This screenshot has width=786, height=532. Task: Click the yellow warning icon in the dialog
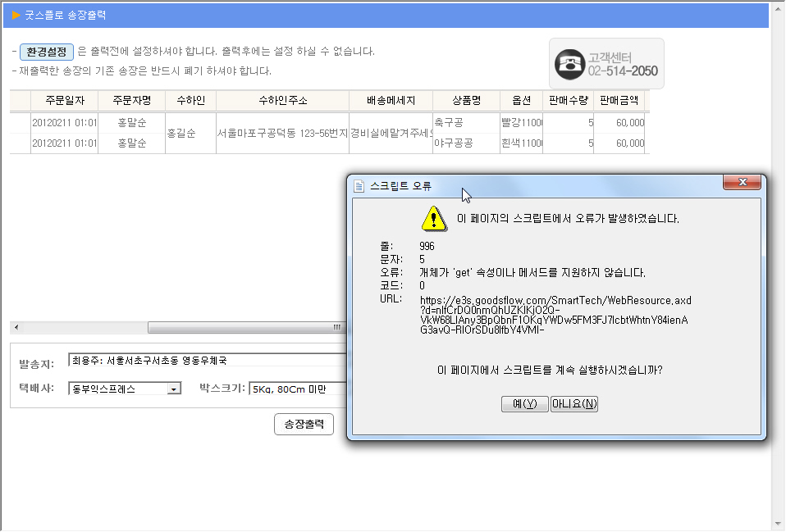click(x=434, y=219)
